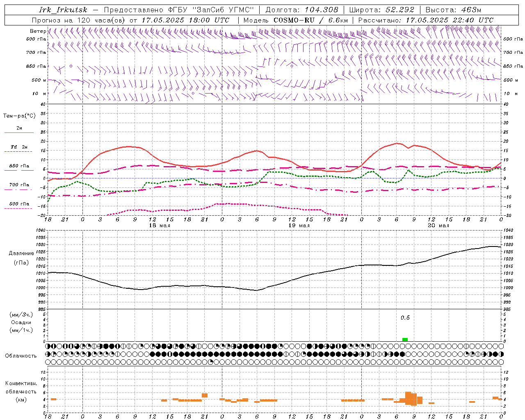Viewport: 525px width, 420px height.
Task: Click the "Рассчитано: 17.05.2025 22:40 UTC" text
Action: (426, 20)
